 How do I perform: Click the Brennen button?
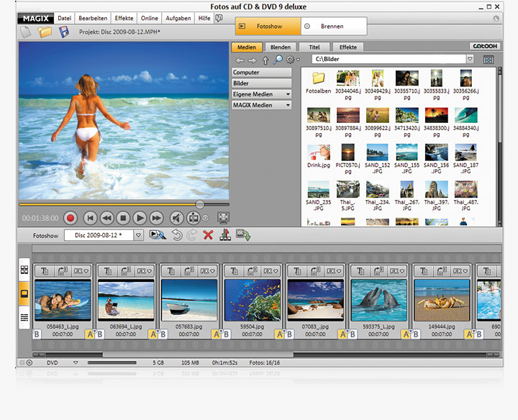tap(332, 26)
